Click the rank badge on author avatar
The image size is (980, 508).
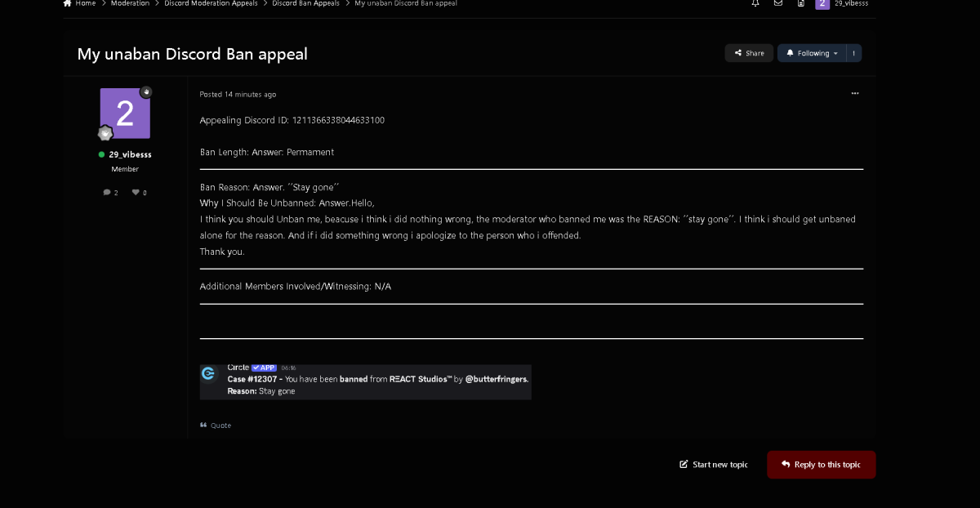[105, 133]
